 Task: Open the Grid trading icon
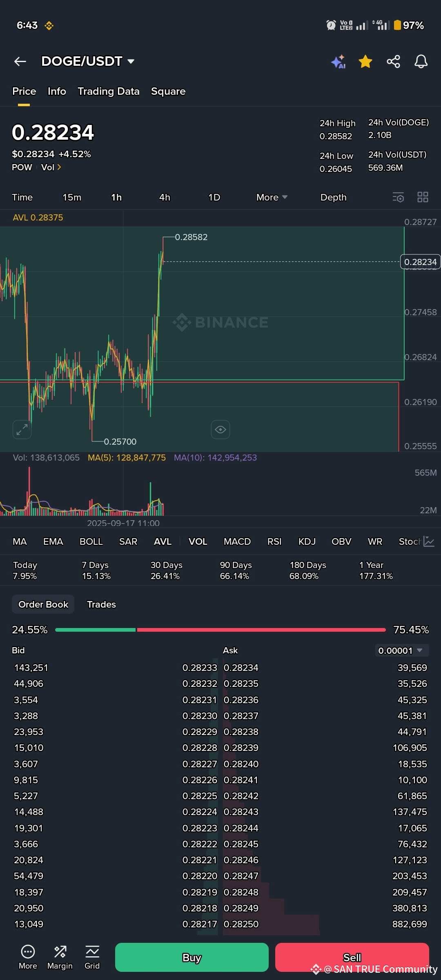click(92, 957)
